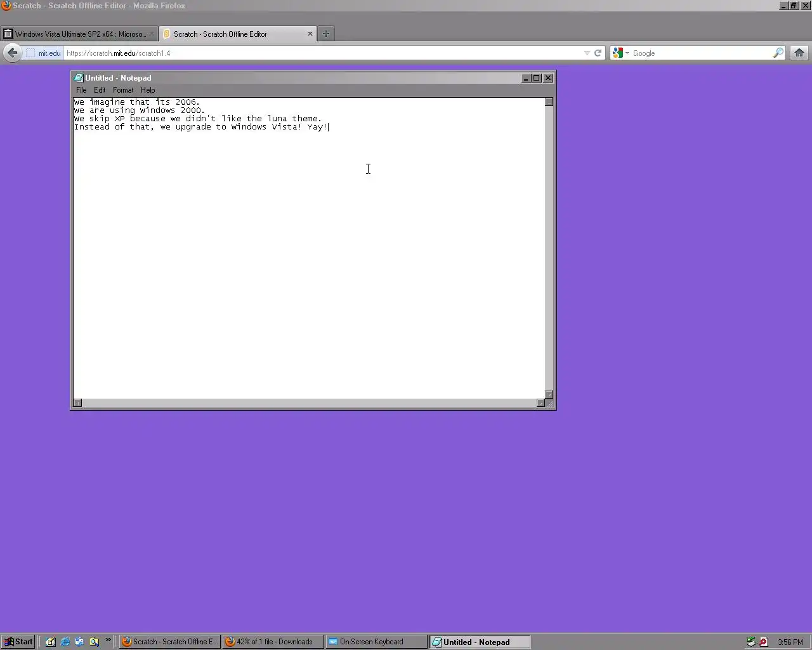
Task: Maximize the Notepad window
Action: [x=536, y=78]
